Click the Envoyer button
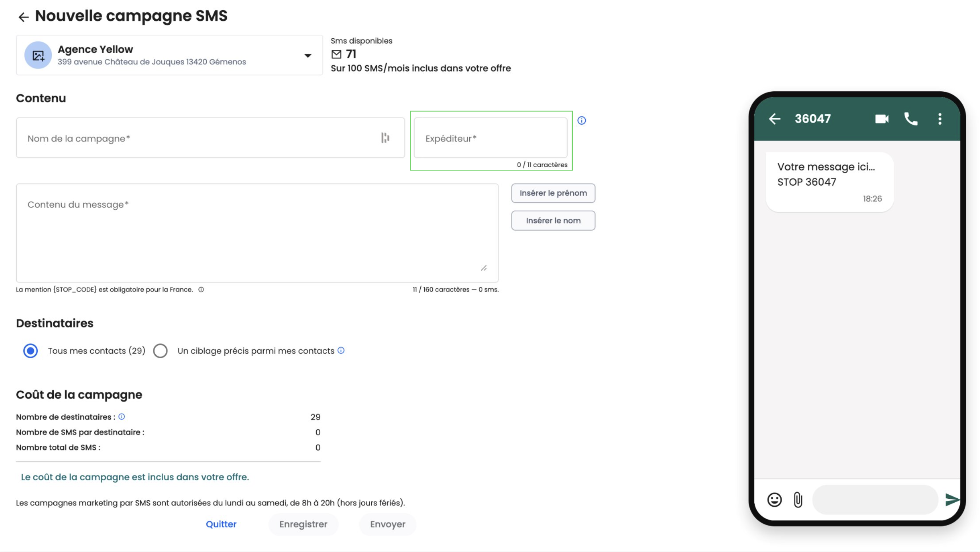980x552 pixels. point(388,524)
